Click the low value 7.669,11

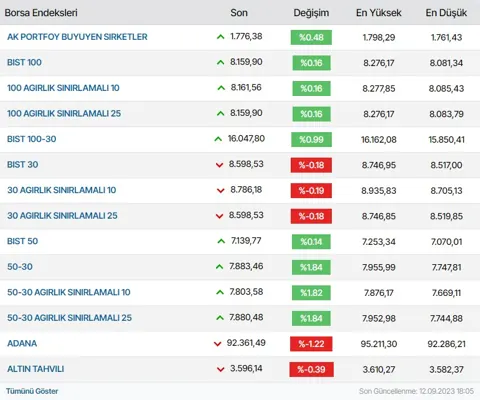pyautogui.click(x=446, y=293)
